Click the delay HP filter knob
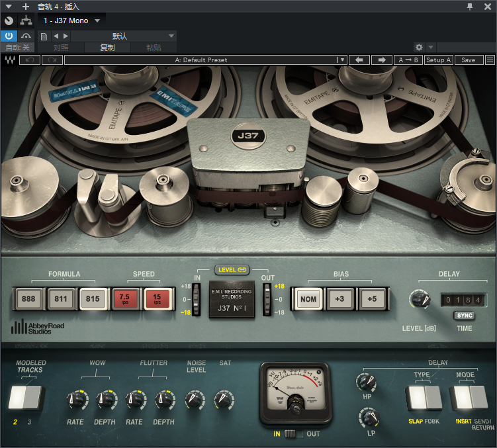This screenshot has width=497, height=448. click(367, 382)
